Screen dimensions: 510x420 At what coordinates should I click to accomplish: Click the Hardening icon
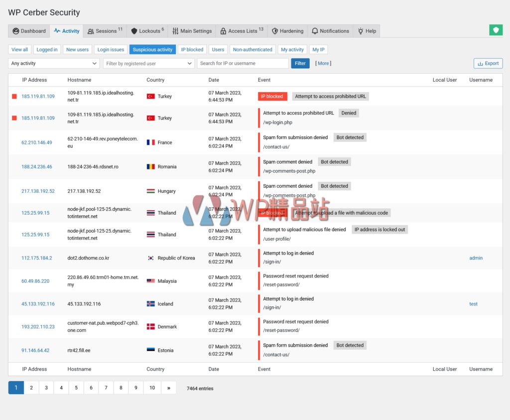click(274, 31)
